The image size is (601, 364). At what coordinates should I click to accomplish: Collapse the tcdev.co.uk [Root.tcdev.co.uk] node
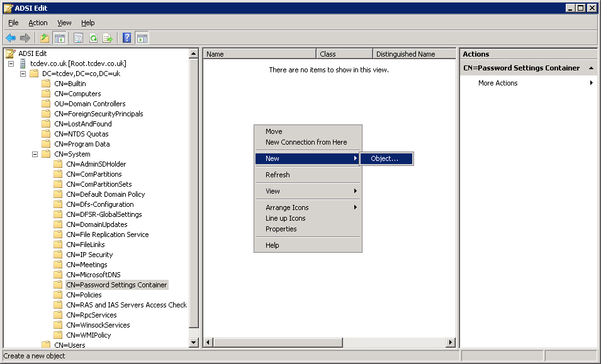click(11, 63)
